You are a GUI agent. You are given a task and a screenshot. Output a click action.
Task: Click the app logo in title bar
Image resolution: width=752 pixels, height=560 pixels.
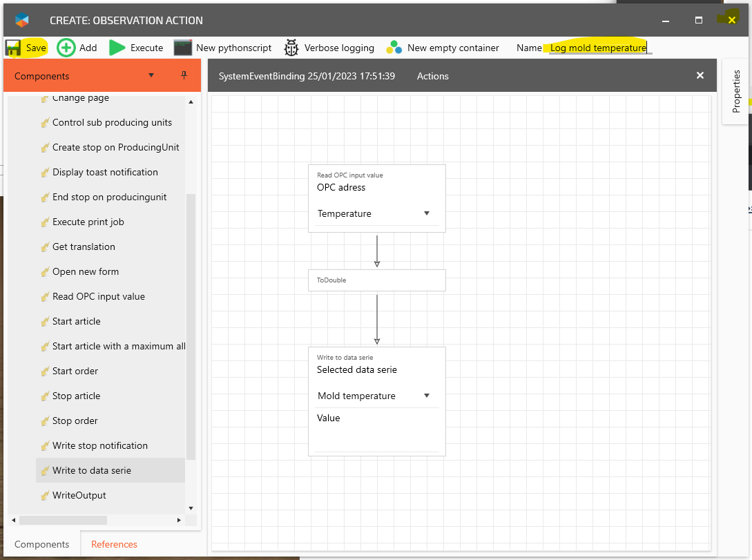tap(22, 21)
